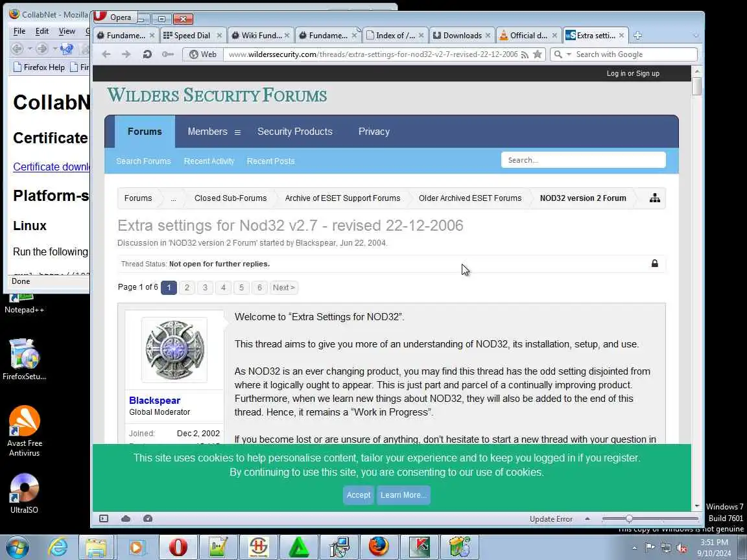
Task: Close the Extra setti... tab
Action: tap(621, 35)
